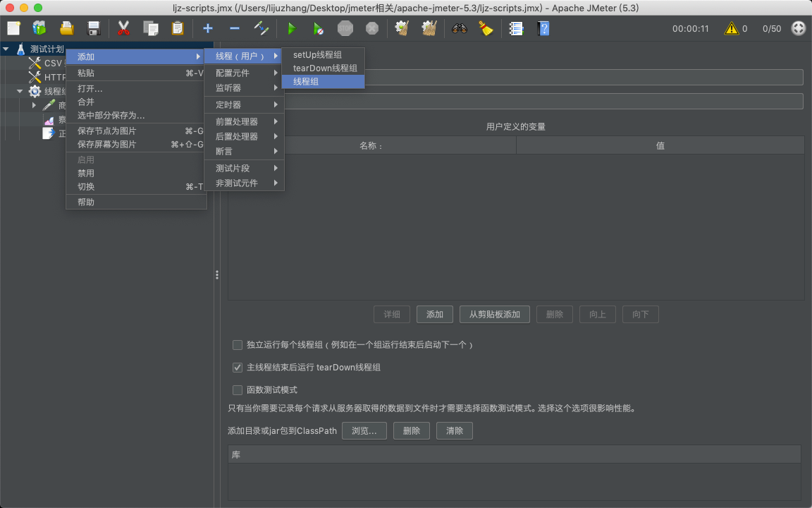Open the 后置处理器 submenu

[x=245, y=136]
